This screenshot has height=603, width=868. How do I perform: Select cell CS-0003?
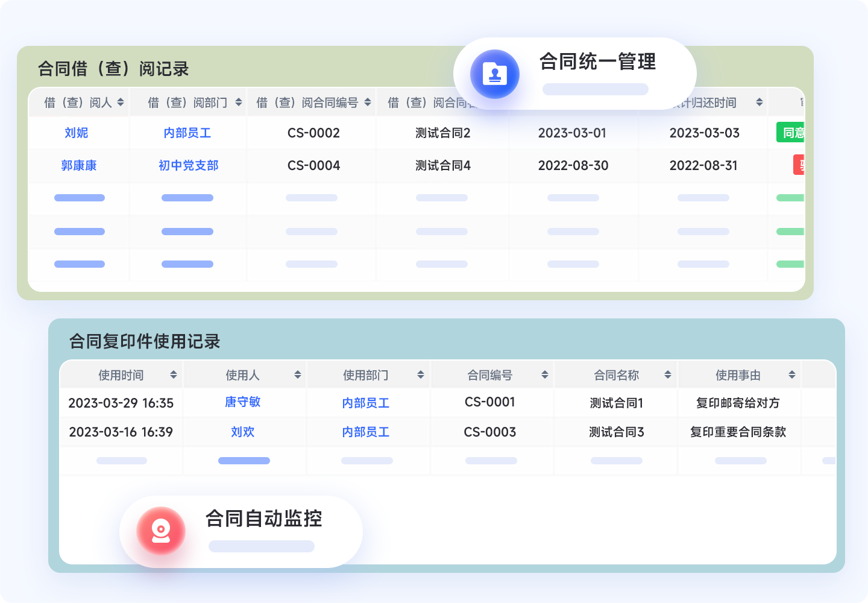tap(490, 432)
